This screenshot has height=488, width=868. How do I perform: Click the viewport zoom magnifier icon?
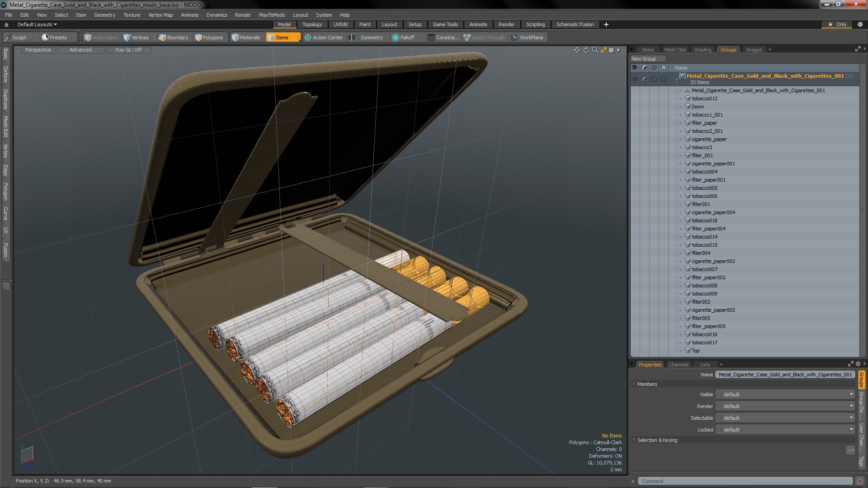pyautogui.click(x=595, y=50)
